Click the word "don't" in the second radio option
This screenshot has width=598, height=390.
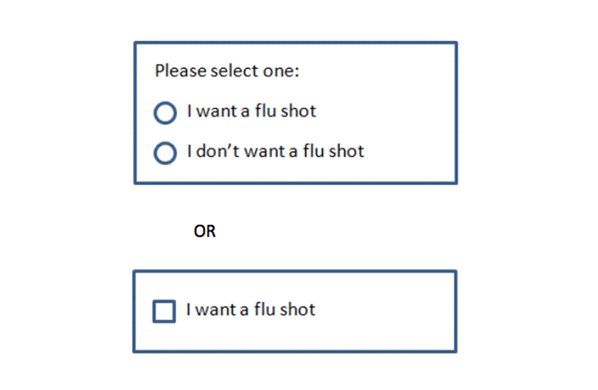(218, 151)
